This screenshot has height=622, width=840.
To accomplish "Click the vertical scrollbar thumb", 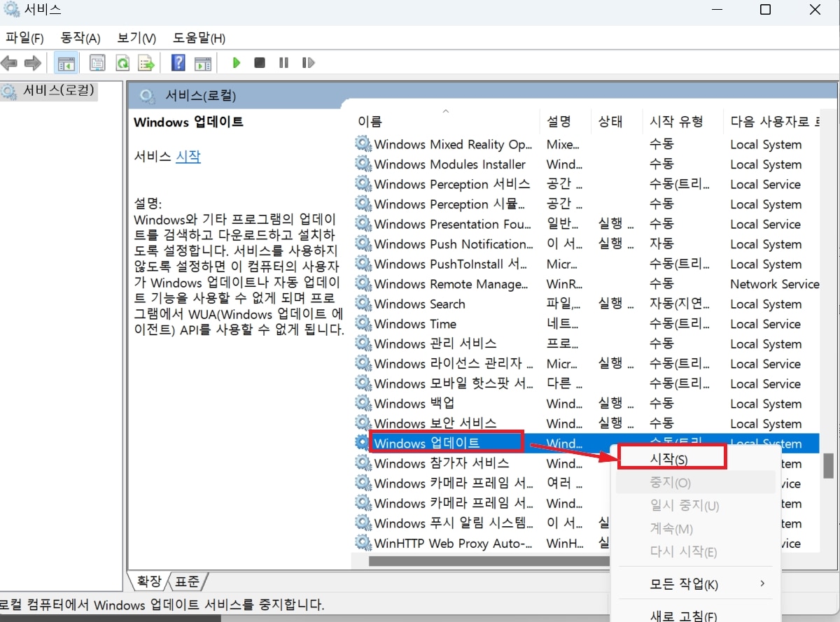I will tap(828, 466).
